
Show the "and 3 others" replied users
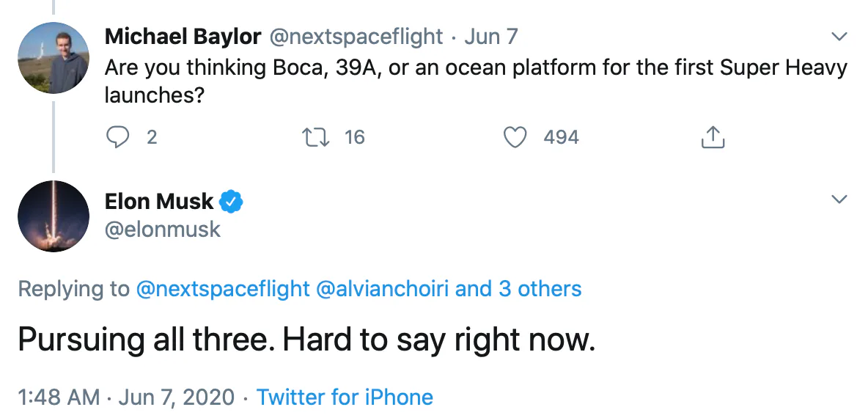coord(518,289)
